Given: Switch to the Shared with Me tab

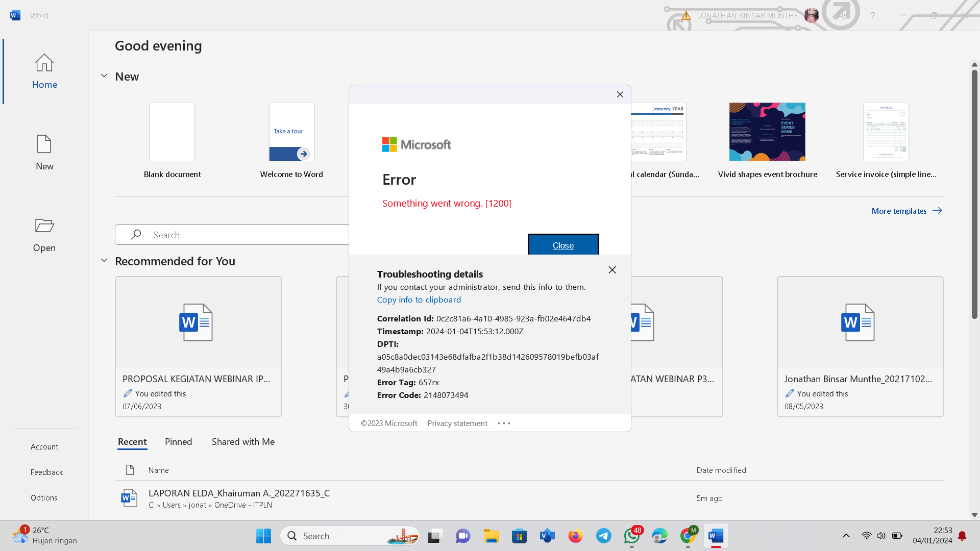Looking at the screenshot, I should click(x=243, y=442).
